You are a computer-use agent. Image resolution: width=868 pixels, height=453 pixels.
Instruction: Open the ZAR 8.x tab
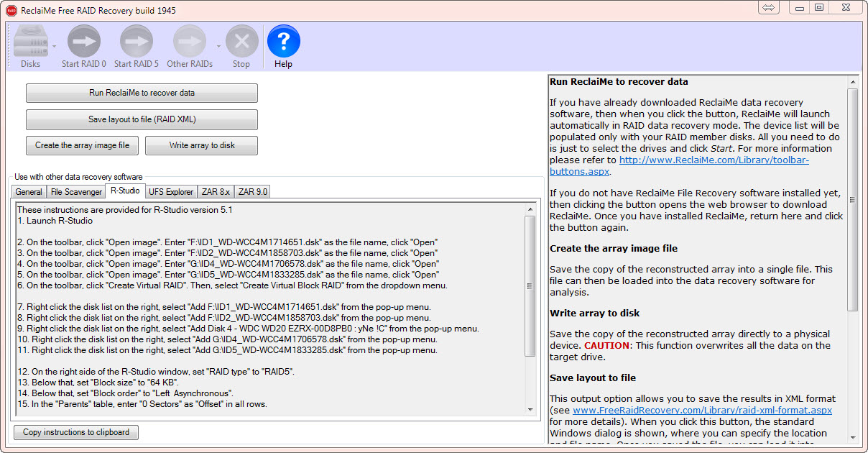click(215, 192)
